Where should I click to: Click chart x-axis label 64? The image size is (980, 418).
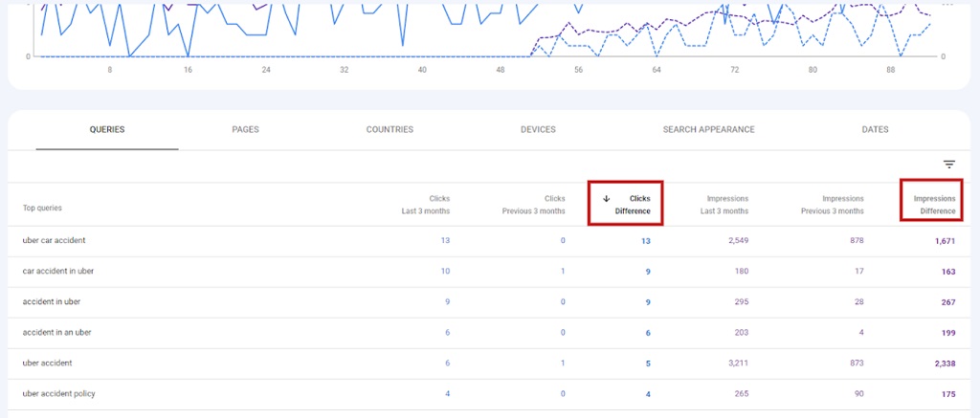pyautogui.click(x=657, y=70)
